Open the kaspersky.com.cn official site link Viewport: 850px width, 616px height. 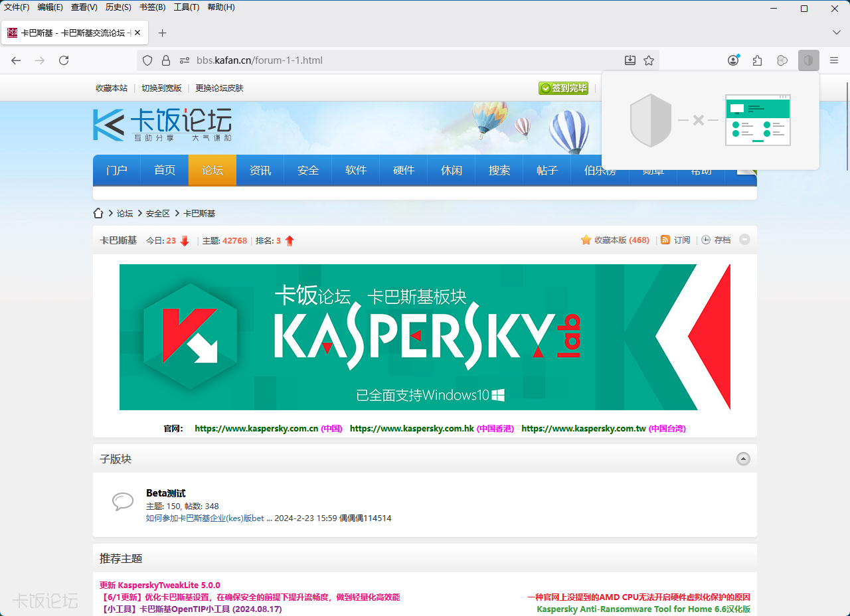(x=256, y=428)
